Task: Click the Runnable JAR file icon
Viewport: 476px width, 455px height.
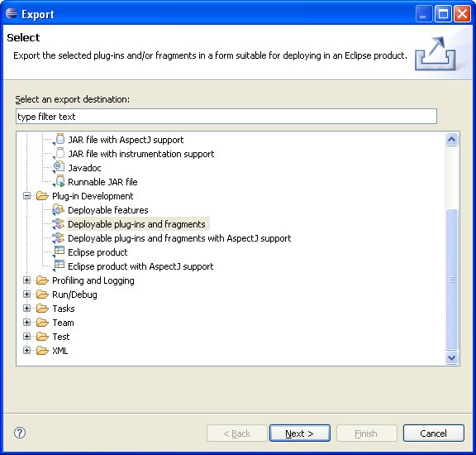Action: tap(59, 181)
